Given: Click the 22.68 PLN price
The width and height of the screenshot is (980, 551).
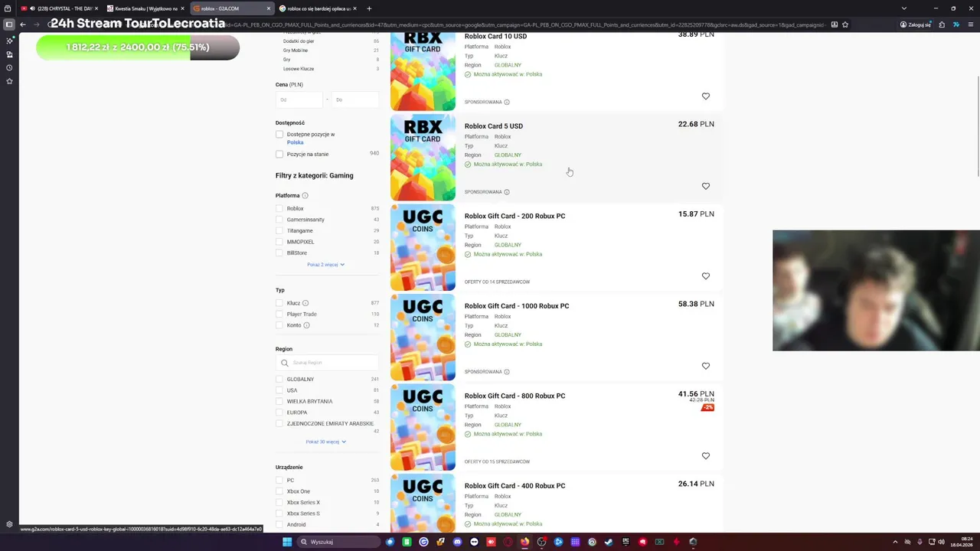Looking at the screenshot, I should pyautogui.click(x=696, y=124).
